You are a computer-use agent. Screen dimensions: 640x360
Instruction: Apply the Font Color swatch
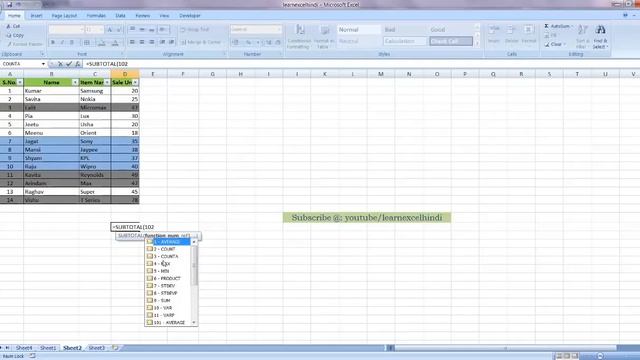[116, 42]
